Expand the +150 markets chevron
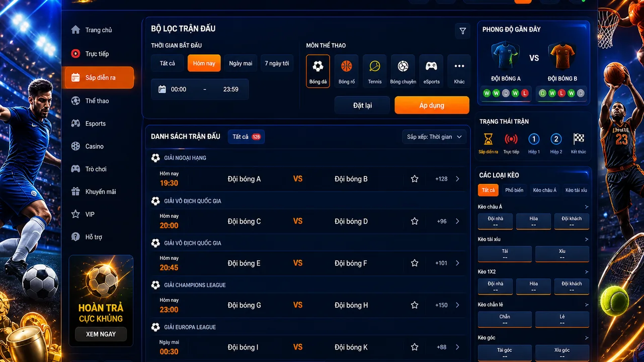Viewport: 644px width, 362px height. point(457,305)
